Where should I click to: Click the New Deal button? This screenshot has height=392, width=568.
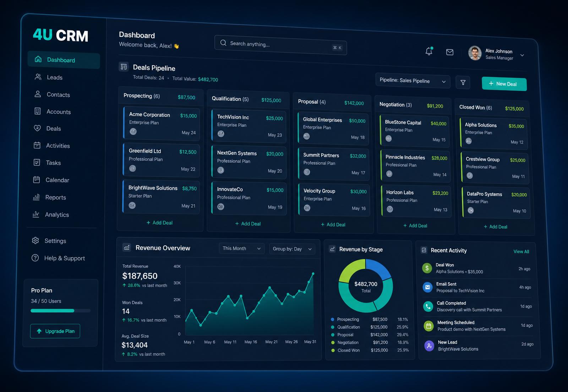point(504,84)
